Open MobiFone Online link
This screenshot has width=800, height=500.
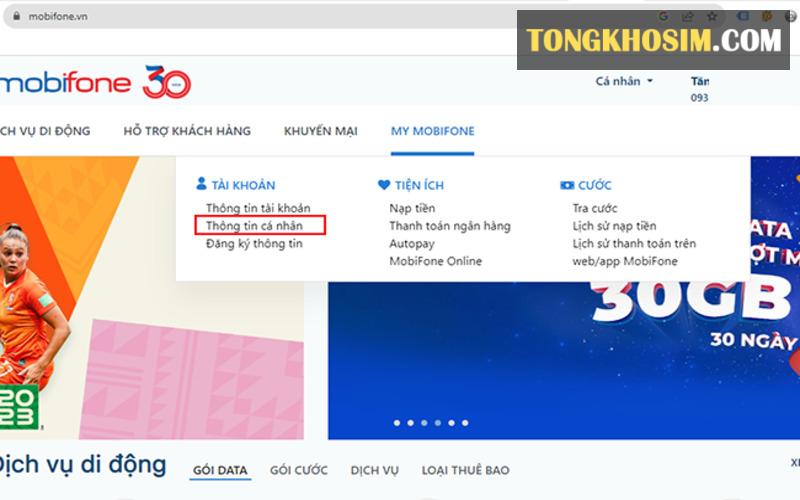tap(436, 261)
